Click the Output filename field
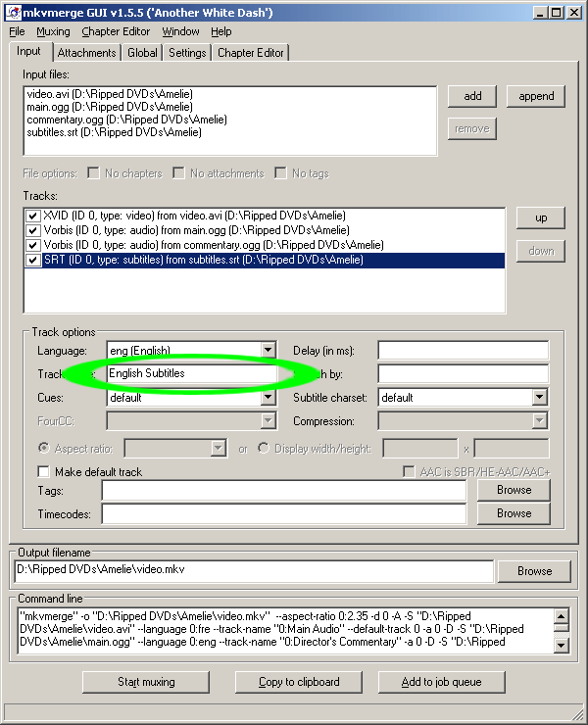Viewport: 588px width, 725px height. 254,571
